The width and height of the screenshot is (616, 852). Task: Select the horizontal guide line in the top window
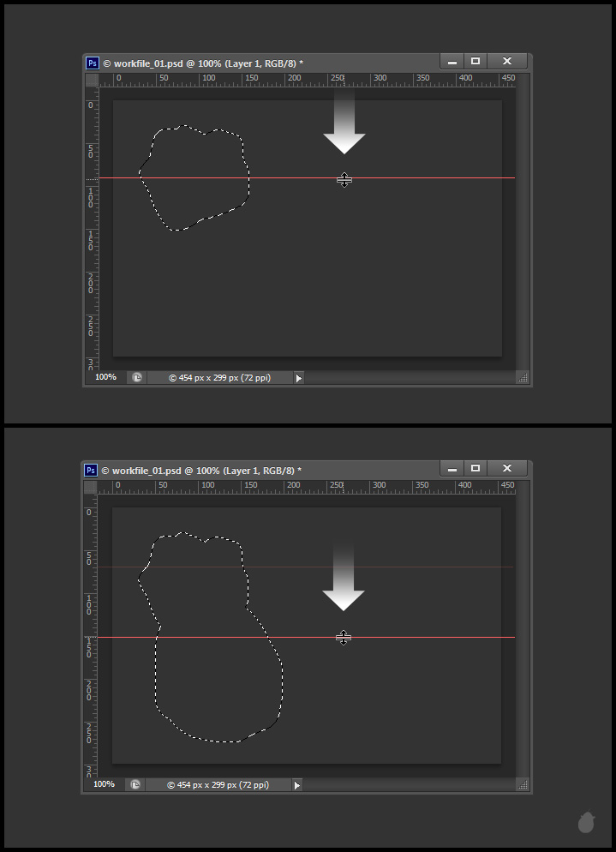click(428, 177)
